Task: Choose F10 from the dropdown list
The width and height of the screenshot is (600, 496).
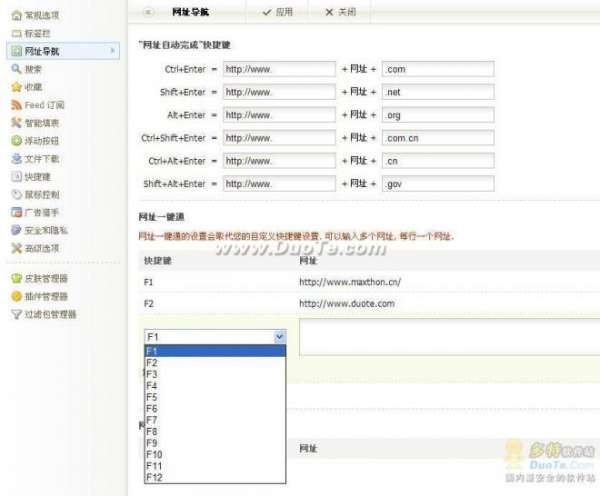Action: 215,454
